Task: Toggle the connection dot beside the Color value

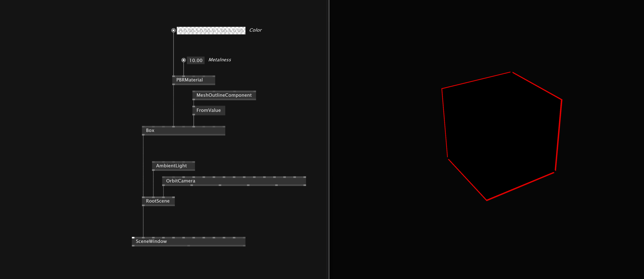Action: click(x=173, y=30)
